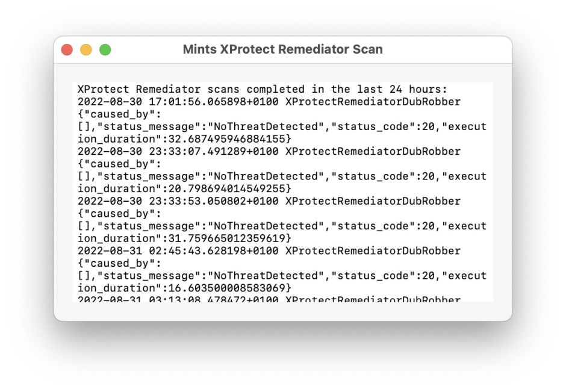Click the 23:33:53 DubRobber scan entry line
The image size is (566, 392).
[269, 201]
